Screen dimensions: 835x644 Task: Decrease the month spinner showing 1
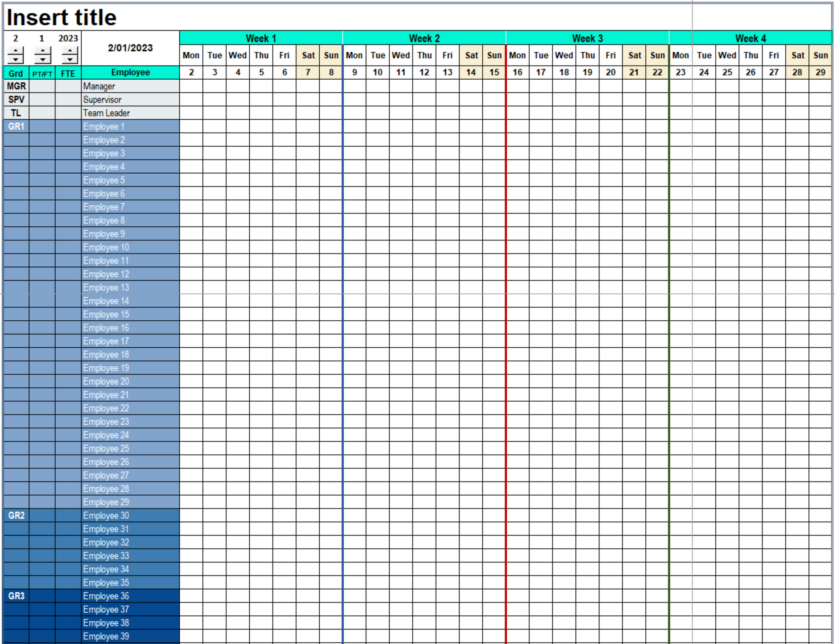tap(42, 60)
